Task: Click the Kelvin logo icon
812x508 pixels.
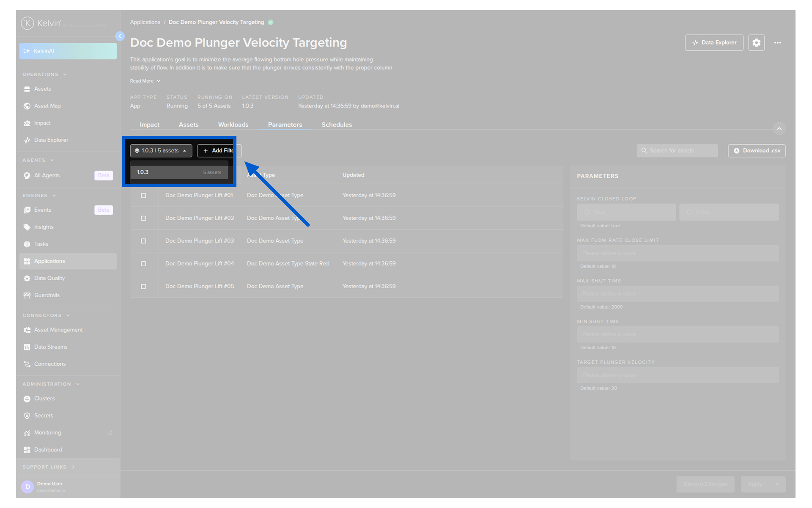Action: (x=27, y=23)
